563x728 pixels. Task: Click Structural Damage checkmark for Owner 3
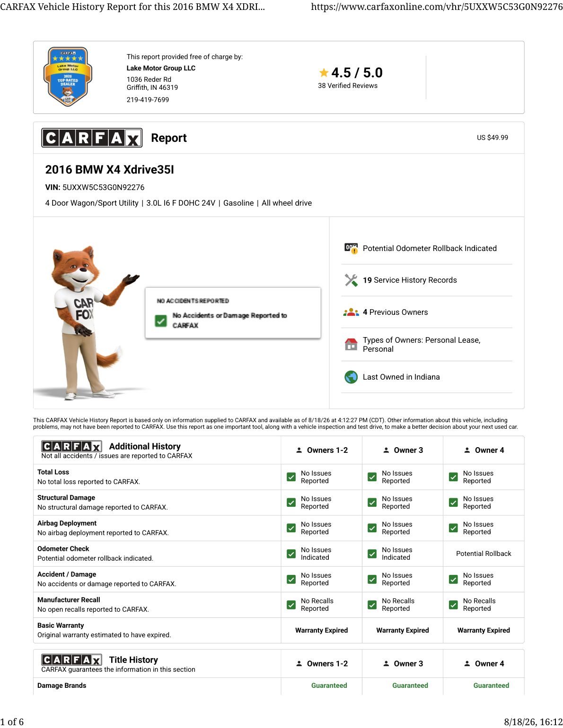tap(372, 503)
